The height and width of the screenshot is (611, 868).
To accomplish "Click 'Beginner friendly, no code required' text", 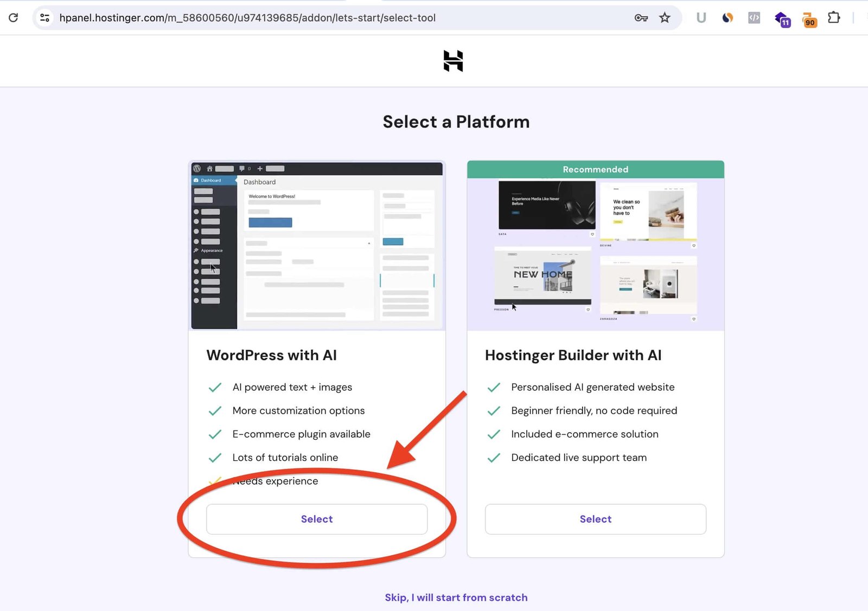I will pos(594,410).
